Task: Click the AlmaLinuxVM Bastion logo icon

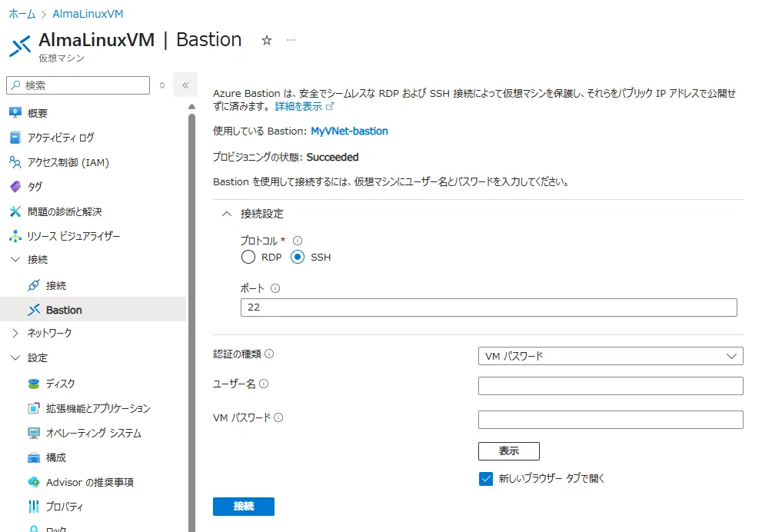Action: click(x=20, y=46)
